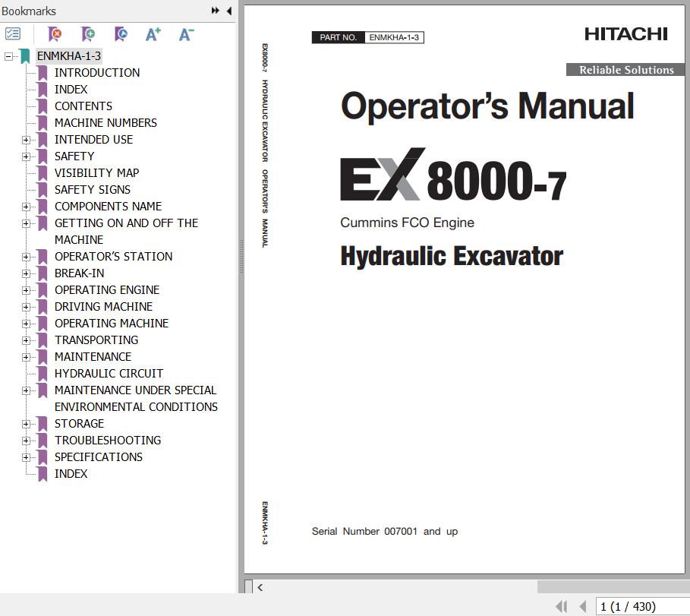The image size is (690, 616).
Task: Click the EX 8000-7 model logo
Action: point(453,175)
